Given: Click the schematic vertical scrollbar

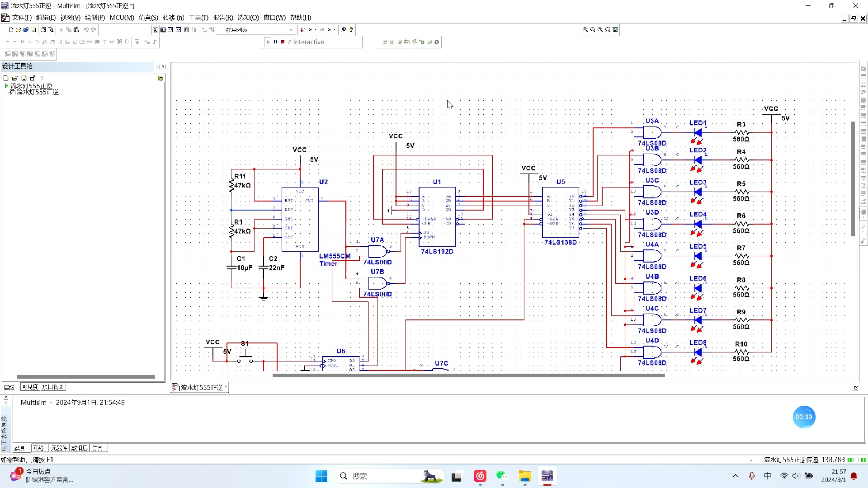Looking at the screenshot, I should [853, 178].
